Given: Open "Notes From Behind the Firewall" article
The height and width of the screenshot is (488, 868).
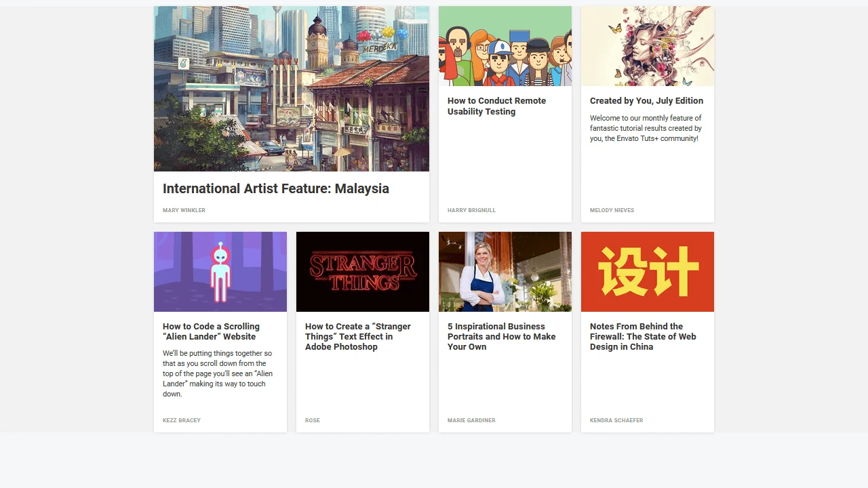Looking at the screenshot, I should tap(643, 336).
